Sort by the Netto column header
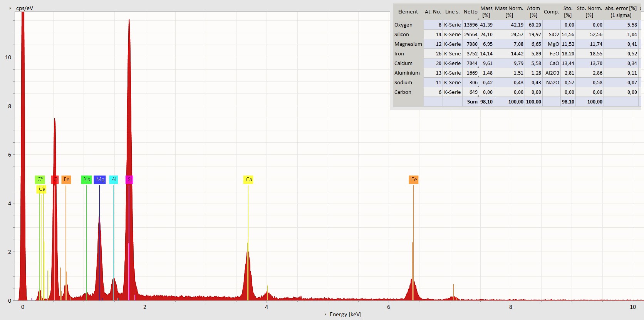This screenshot has height=320, width=644. [470, 12]
